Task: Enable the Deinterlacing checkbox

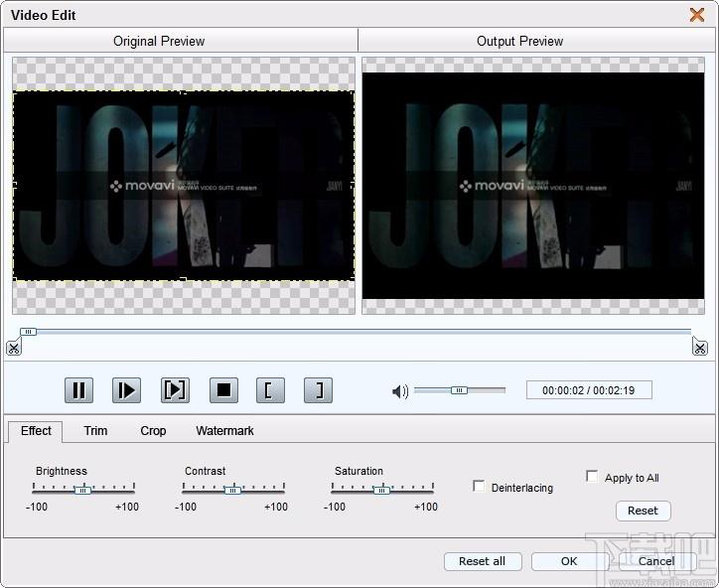Action: pyautogui.click(x=479, y=486)
